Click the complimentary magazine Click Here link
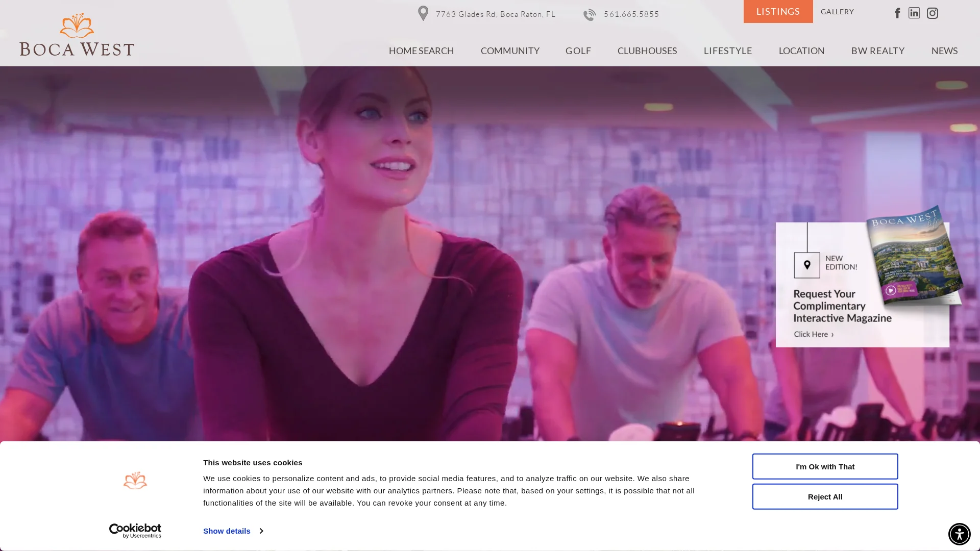 tap(814, 335)
